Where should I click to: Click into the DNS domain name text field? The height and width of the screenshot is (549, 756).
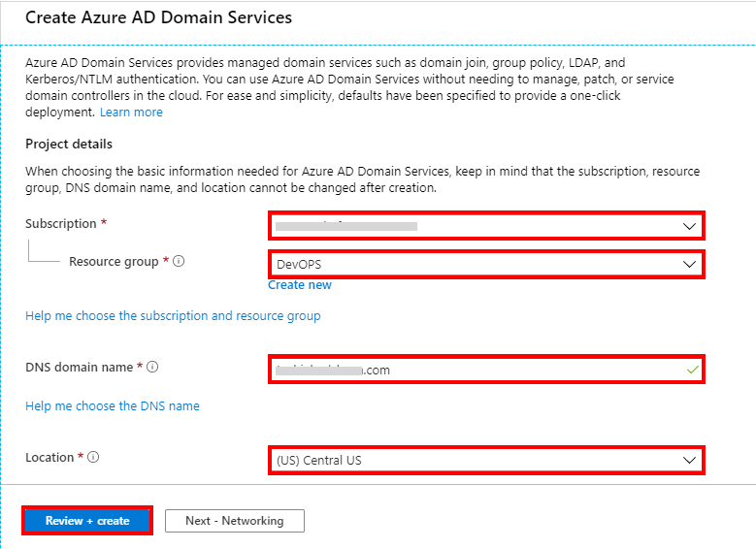pos(466,370)
